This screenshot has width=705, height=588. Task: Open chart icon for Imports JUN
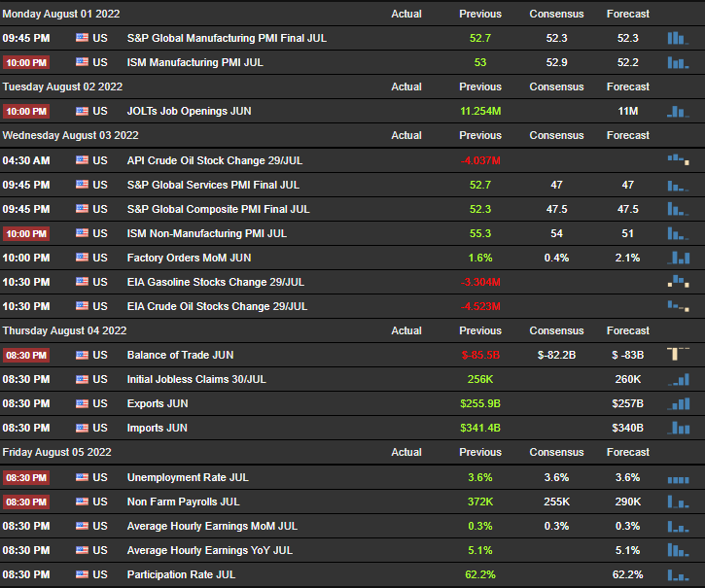[678, 428]
